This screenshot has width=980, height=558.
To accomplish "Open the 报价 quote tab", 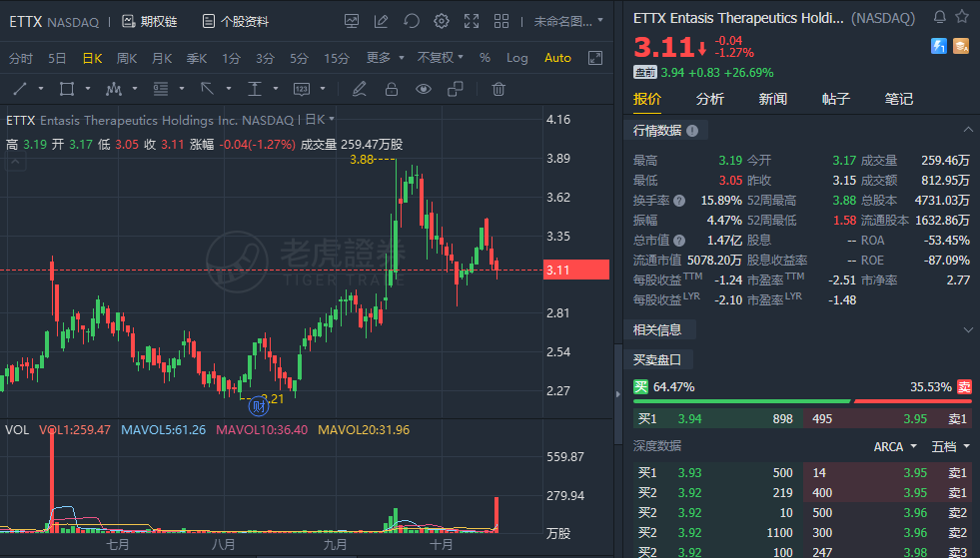I will pos(647,99).
